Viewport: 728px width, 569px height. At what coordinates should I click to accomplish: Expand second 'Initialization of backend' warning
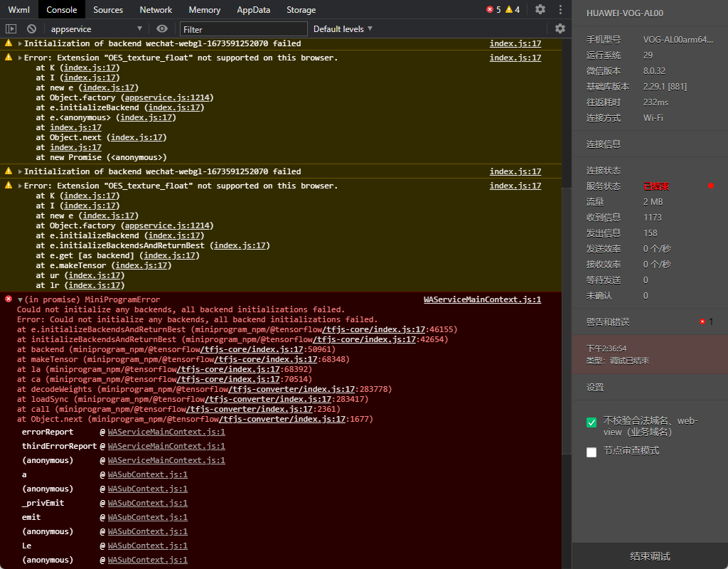pyautogui.click(x=20, y=172)
